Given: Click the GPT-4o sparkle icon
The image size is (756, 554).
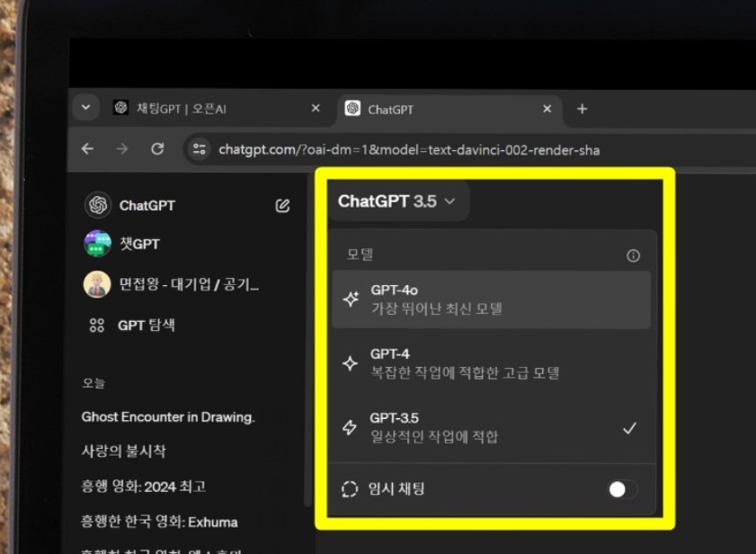Looking at the screenshot, I should pyautogui.click(x=351, y=299).
